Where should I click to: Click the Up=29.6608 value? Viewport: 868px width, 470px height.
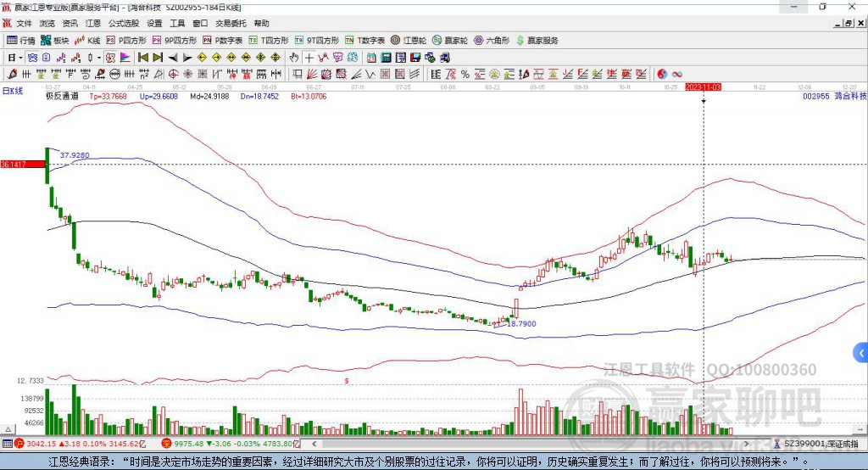click(x=159, y=97)
